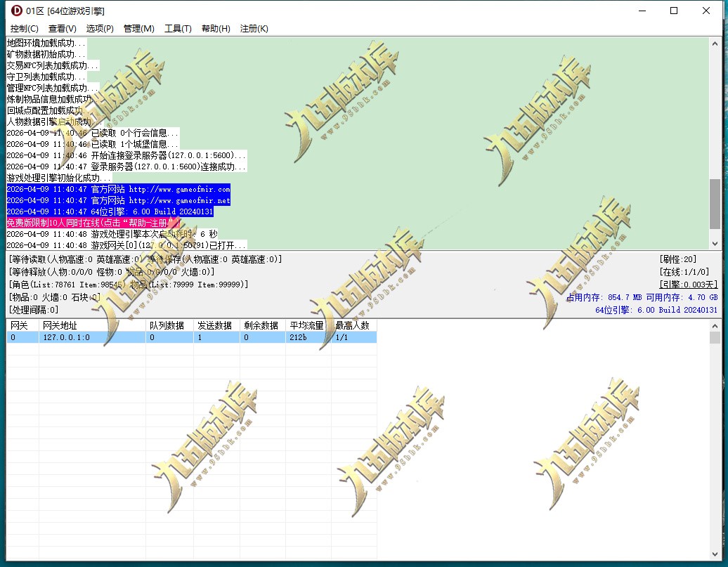Click the 守卫列表加载成功 log line
This screenshot has width=728, height=567.
pos(46,77)
